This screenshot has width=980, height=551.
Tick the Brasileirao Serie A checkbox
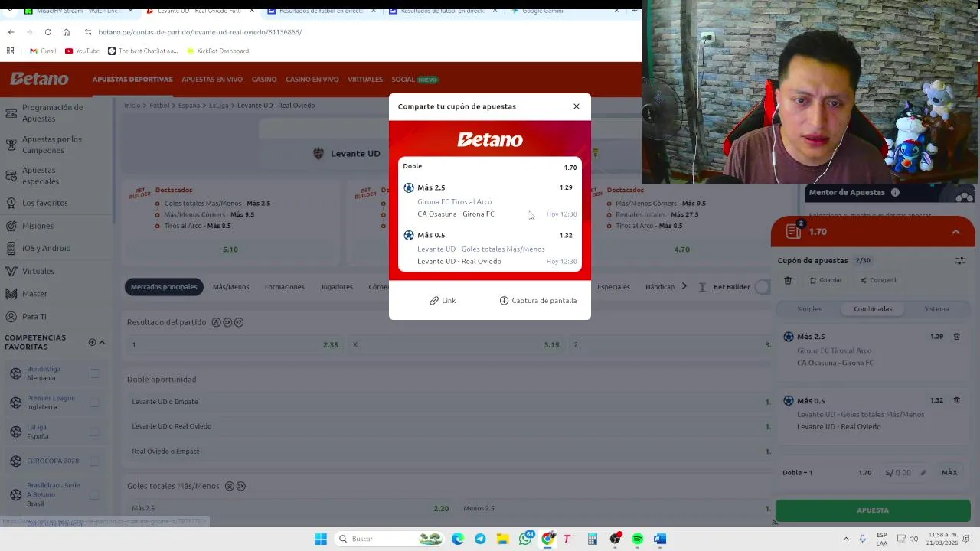click(94, 494)
